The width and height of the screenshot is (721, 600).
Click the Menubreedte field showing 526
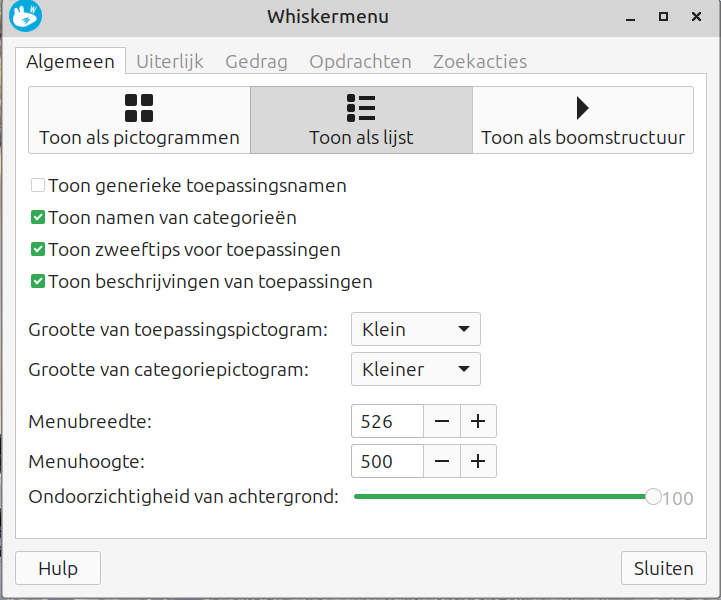tap(387, 421)
